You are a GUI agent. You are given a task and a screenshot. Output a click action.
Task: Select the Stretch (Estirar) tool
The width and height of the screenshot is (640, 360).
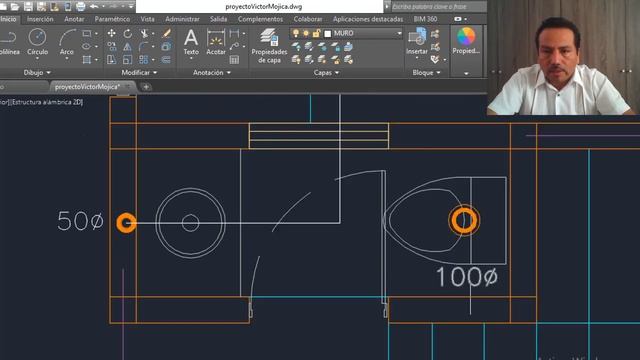coord(111,60)
